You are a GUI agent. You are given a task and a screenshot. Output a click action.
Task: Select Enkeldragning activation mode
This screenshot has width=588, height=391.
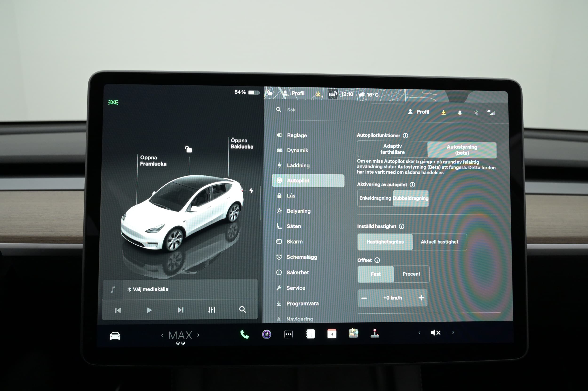(375, 198)
